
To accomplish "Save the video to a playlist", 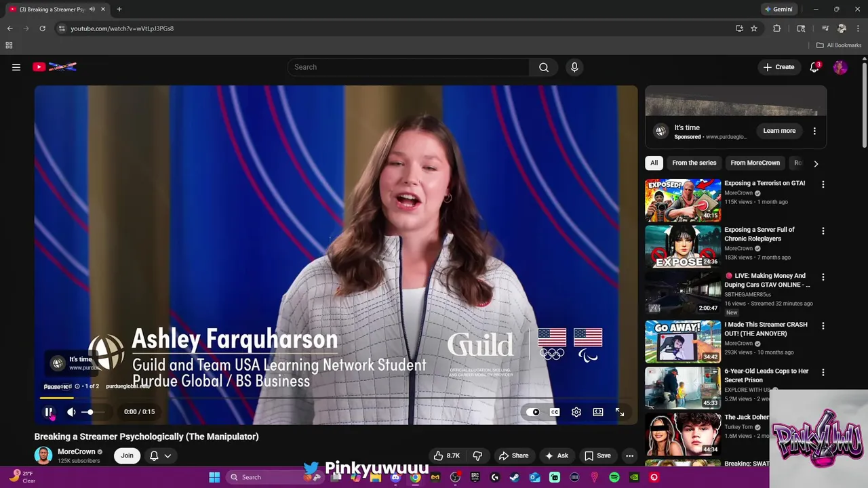I will pyautogui.click(x=597, y=455).
